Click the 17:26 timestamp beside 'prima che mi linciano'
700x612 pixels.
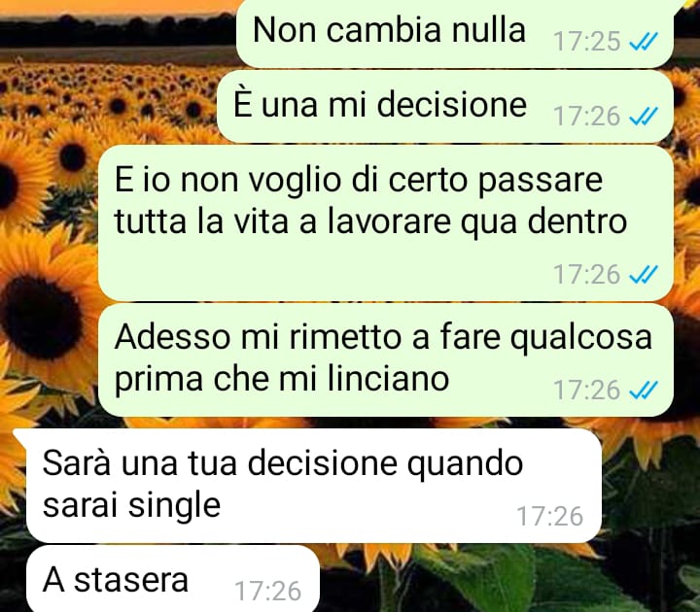point(587,390)
